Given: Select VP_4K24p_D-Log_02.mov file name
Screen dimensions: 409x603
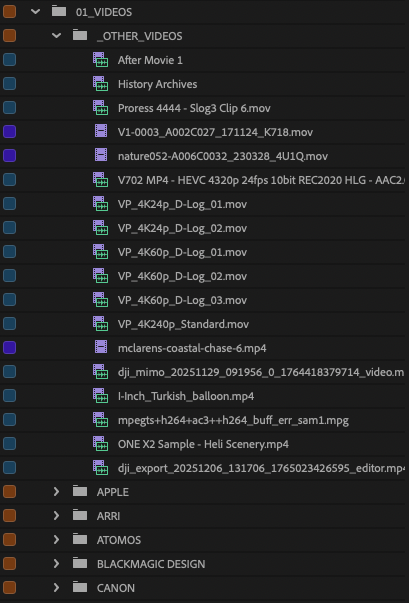Looking at the screenshot, I should [x=182, y=228].
